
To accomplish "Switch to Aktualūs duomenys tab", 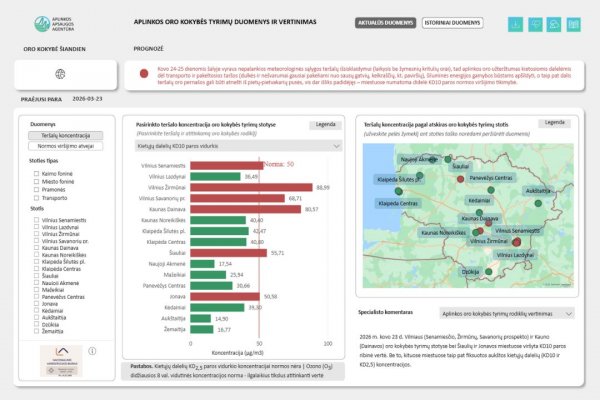I will pyautogui.click(x=385, y=23).
